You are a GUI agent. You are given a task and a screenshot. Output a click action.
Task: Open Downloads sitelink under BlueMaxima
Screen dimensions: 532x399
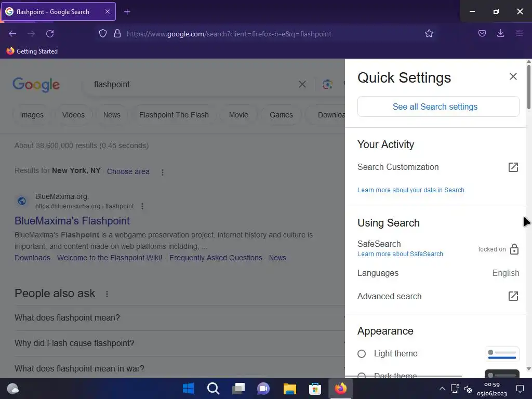tap(32, 258)
